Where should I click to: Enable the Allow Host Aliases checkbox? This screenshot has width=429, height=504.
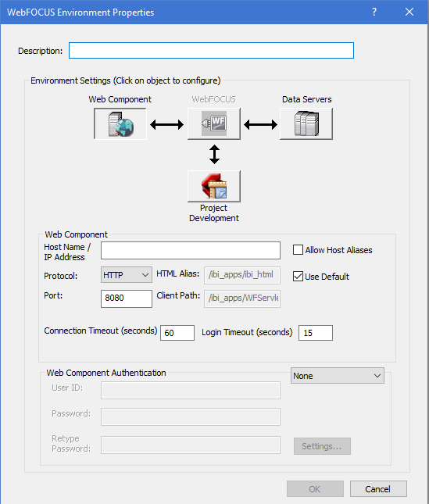(x=298, y=250)
